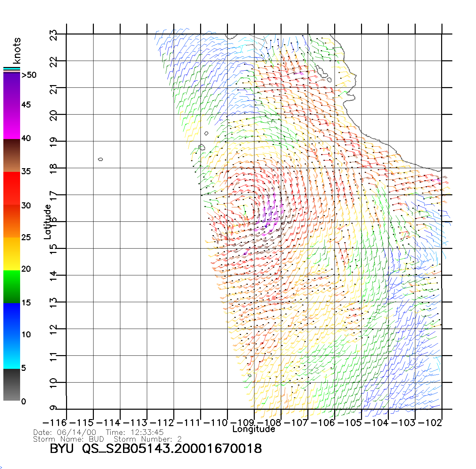Select the red 30-35 knots legend band
The height and width of the screenshot is (469, 476).
(x=12, y=188)
